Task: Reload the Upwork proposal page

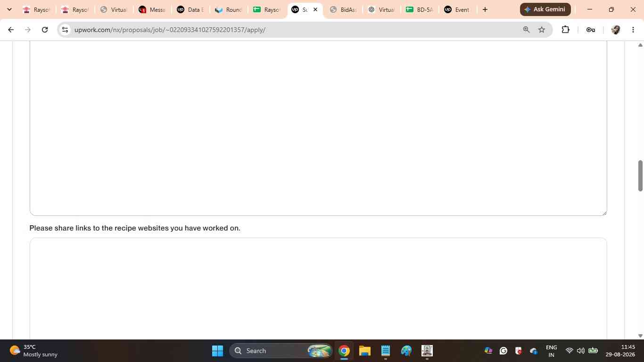Action: (45, 30)
